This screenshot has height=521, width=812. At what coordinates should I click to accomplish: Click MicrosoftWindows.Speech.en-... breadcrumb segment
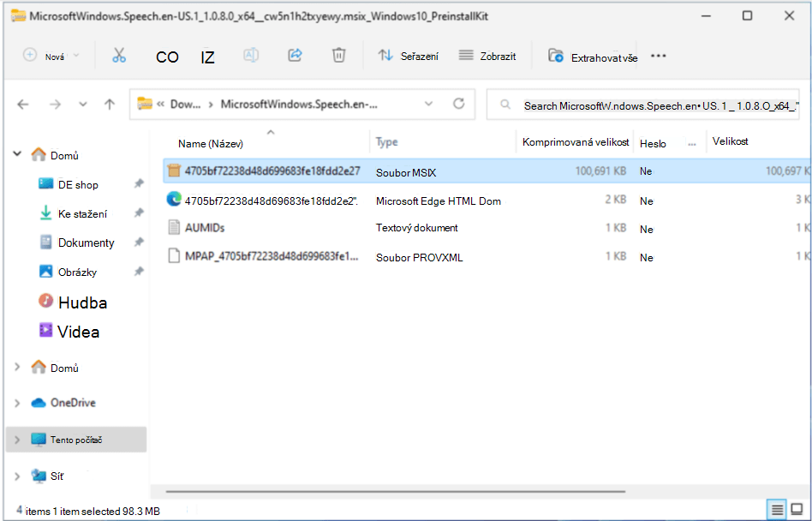click(x=299, y=104)
